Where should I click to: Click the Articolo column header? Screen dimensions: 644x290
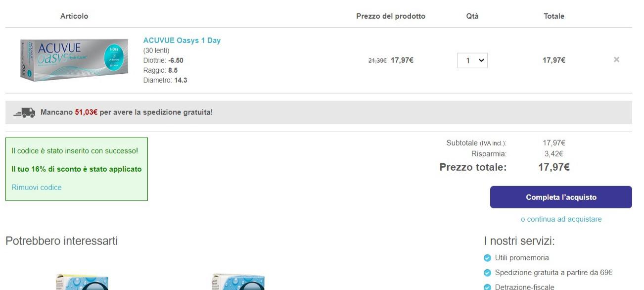74,16
